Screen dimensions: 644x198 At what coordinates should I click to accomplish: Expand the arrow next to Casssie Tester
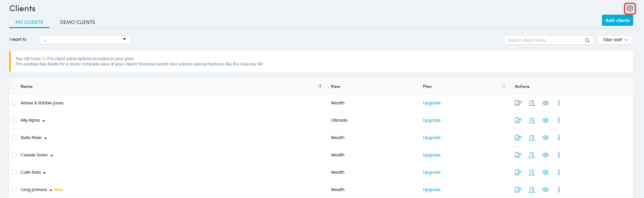51,156
